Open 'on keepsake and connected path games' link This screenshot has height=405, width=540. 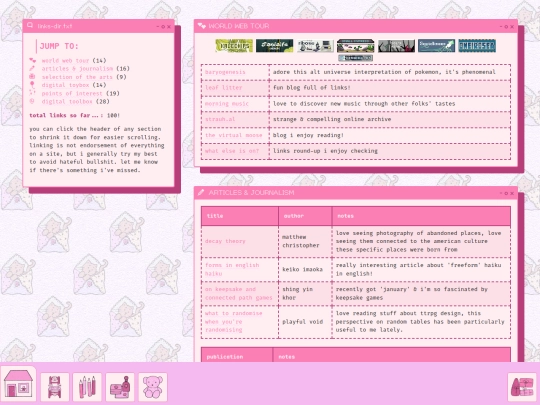[238, 293]
